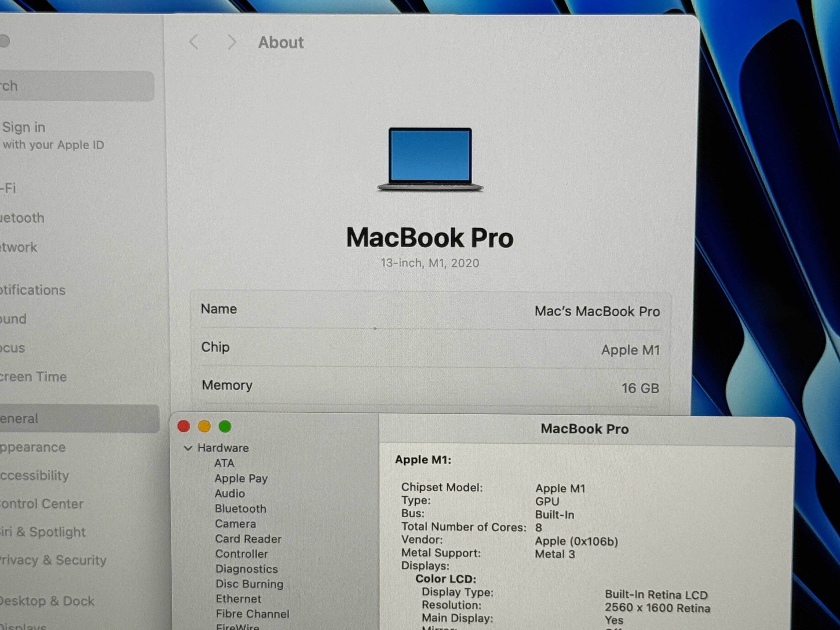Open Accessibility settings in sidebar
Viewport: 840px width, 630px height.
[35, 475]
